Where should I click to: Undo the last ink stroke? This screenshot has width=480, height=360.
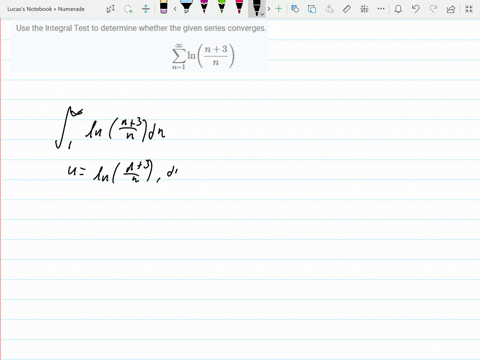(x=416, y=9)
